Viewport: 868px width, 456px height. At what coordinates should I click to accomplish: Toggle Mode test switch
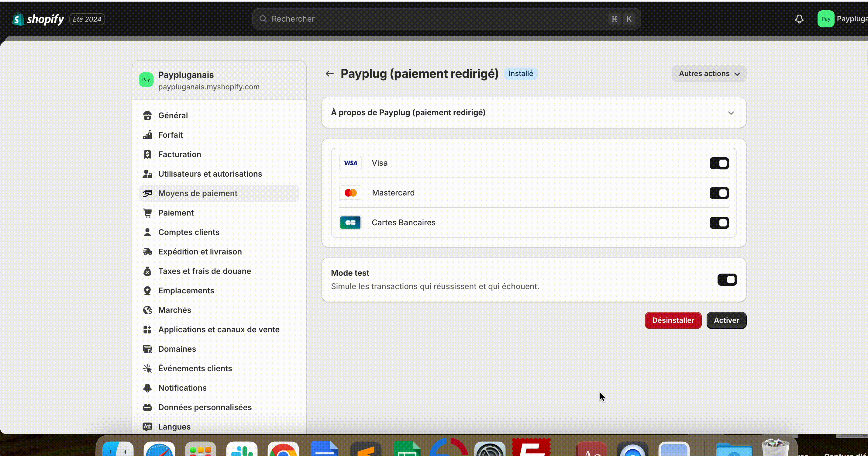(x=727, y=280)
